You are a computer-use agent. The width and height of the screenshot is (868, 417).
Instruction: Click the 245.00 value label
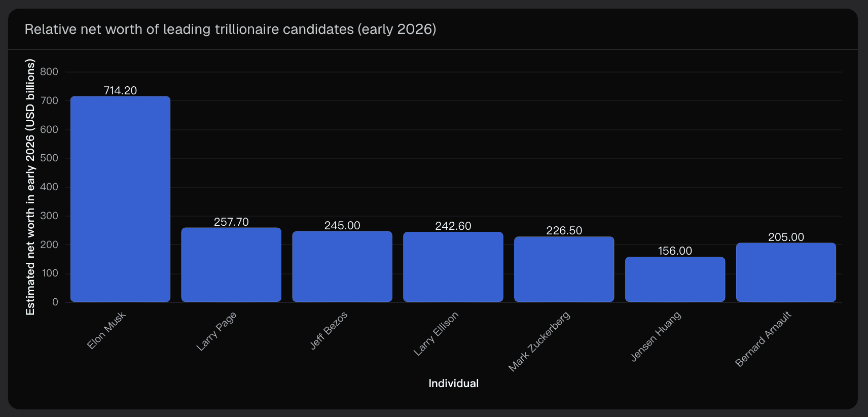[x=342, y=225]
